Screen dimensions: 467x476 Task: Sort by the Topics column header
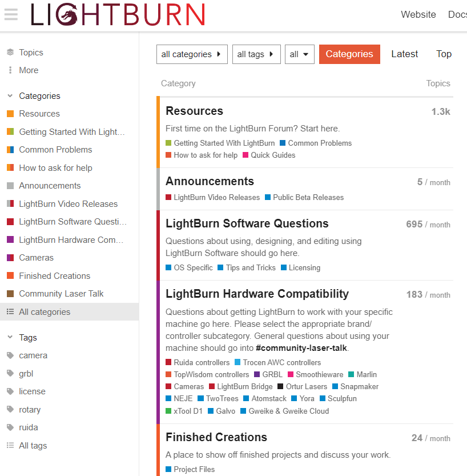click(x=438, y=83)
